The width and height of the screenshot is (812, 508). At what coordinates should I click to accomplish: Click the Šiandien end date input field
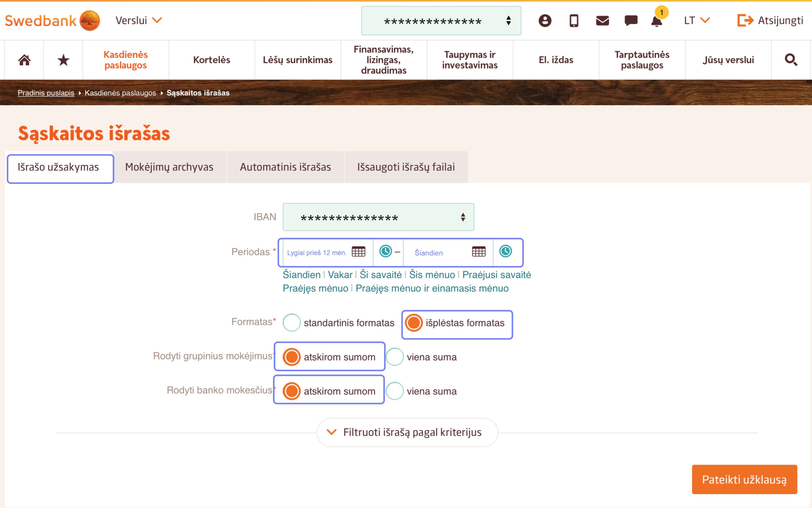(x=437, y=253)
